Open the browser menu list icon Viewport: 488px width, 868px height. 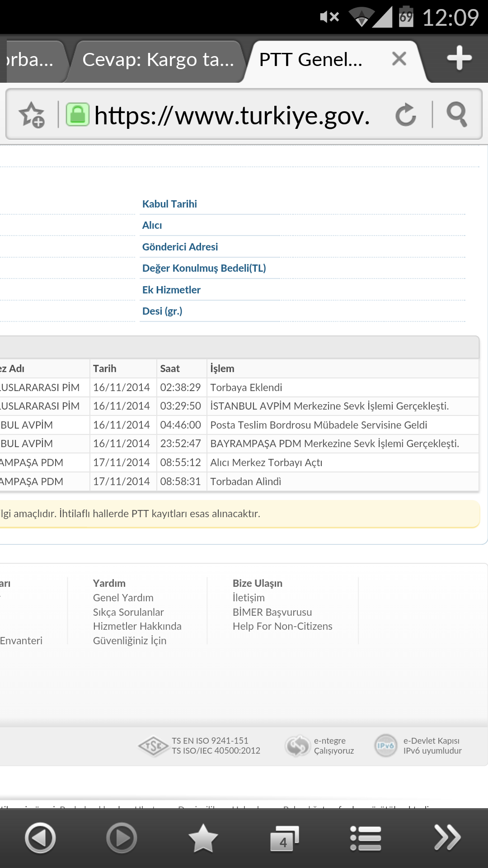coord(366,838)
